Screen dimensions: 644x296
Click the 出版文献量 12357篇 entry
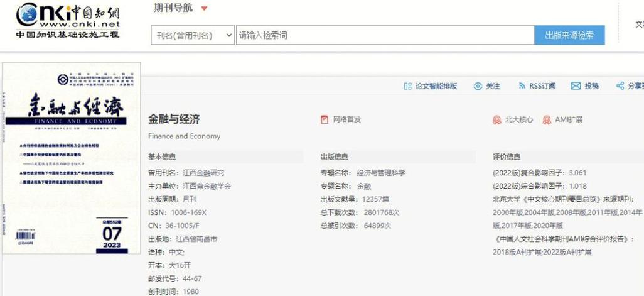(355, 199)
